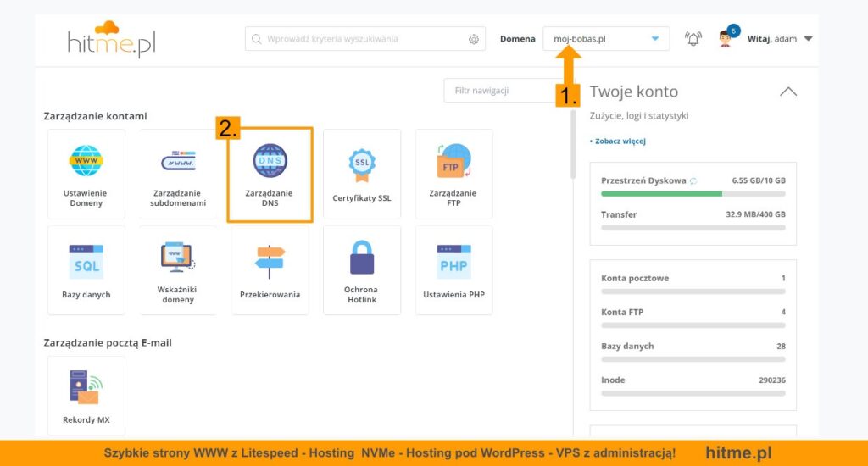Click search settings gear icon
Screen dimensions: 868x466
click(x=474, y=39)
